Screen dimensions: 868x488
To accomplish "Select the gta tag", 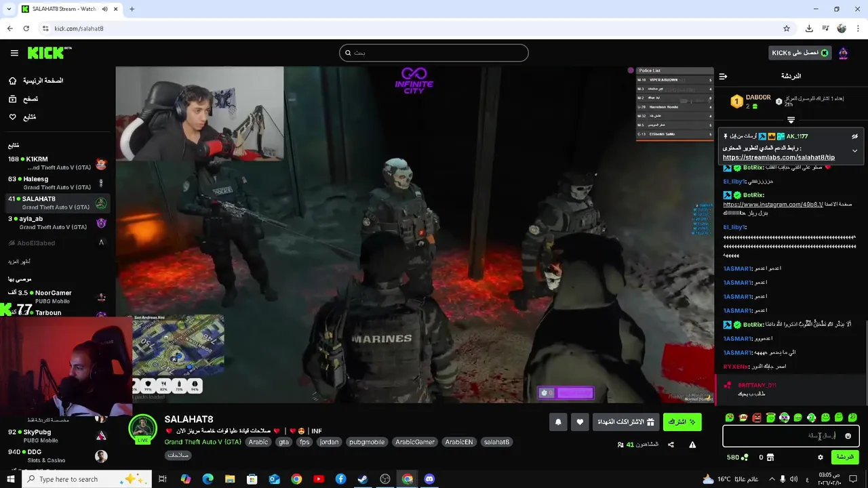I will (283, 442).
